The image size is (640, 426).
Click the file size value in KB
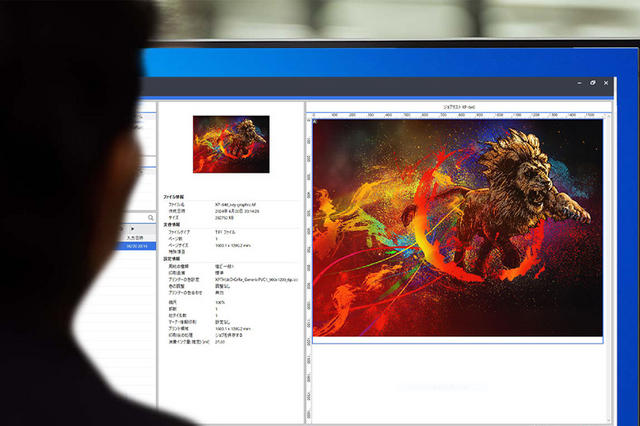point(224,218)
